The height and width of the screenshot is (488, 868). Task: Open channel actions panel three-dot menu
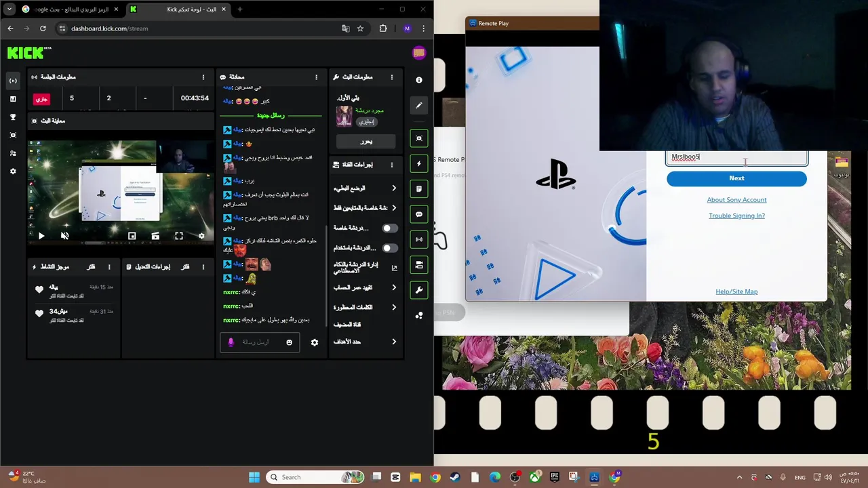tap(391, 165)
